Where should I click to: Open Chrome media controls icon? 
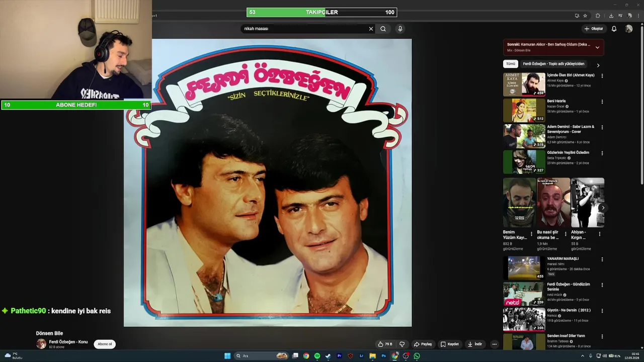[620, 16]
